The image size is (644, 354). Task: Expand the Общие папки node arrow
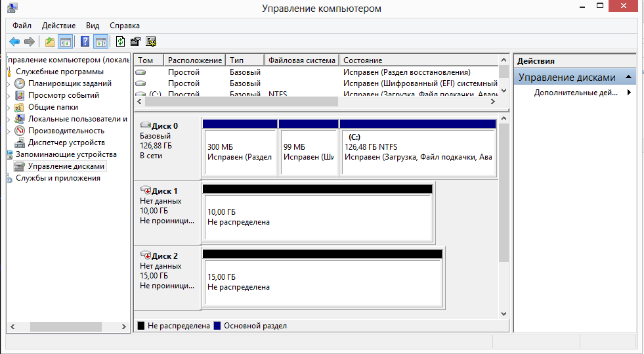pos(9,108)
